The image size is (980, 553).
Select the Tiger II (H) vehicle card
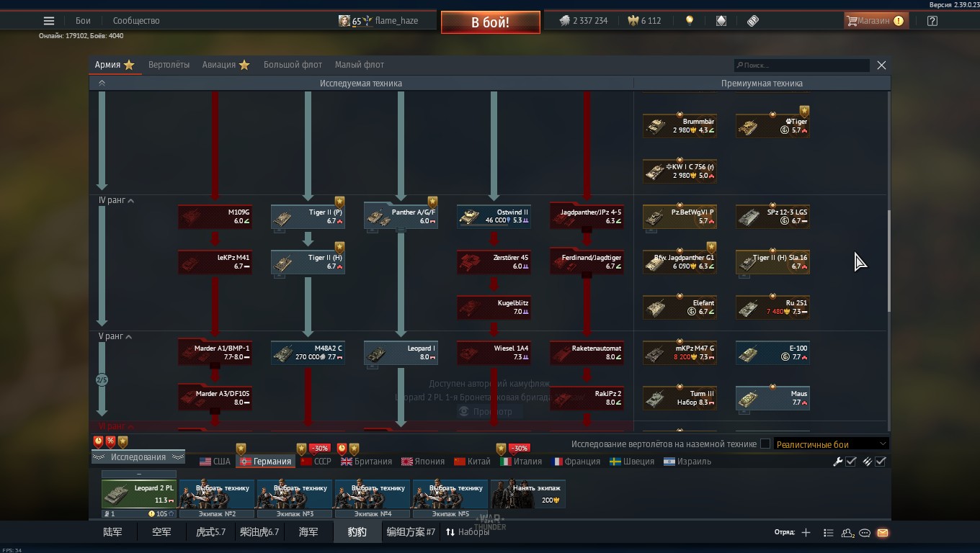pos(308,262)
